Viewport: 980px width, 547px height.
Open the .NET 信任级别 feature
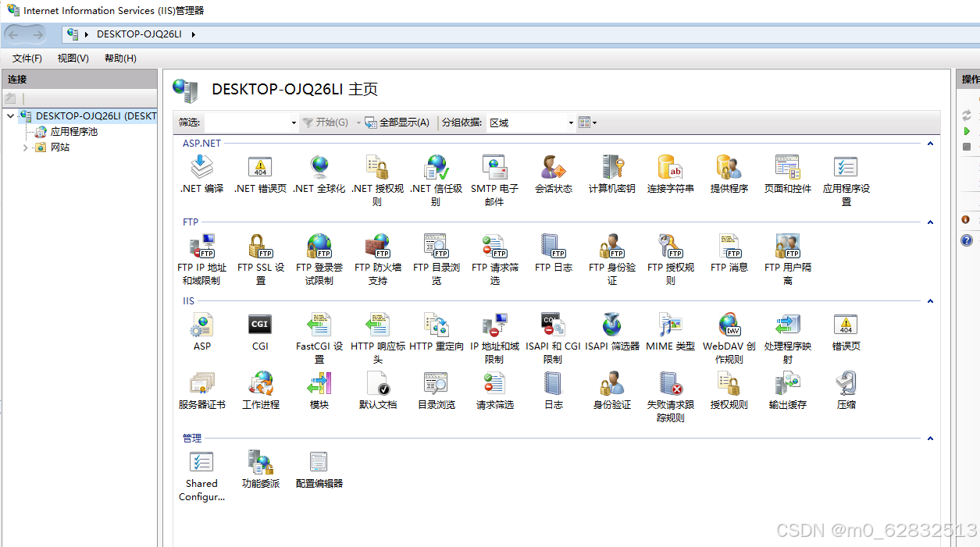pyautogui.click(x=436, y=180)
